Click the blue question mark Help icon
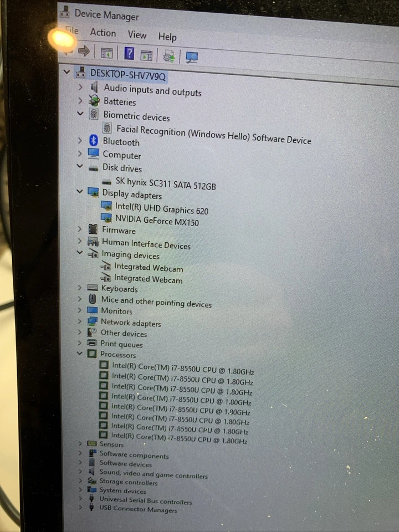The width and height of the screenshot is (399, 532). tap(129, 54)
